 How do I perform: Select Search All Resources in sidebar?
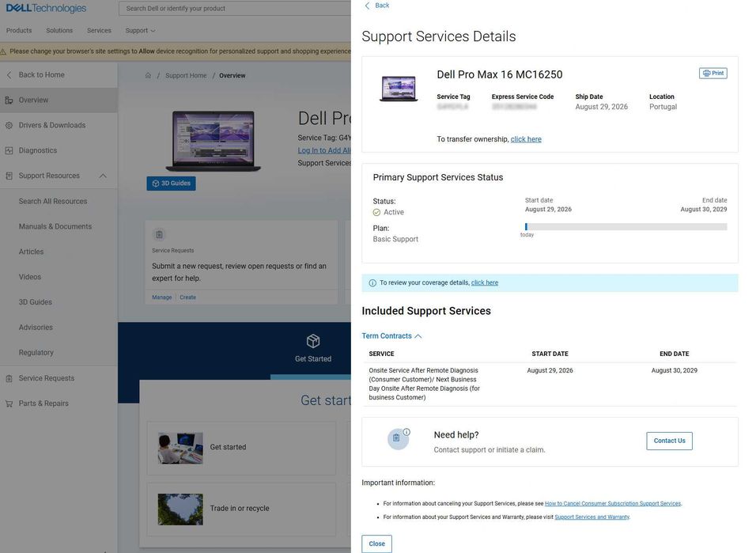(53, 201)
